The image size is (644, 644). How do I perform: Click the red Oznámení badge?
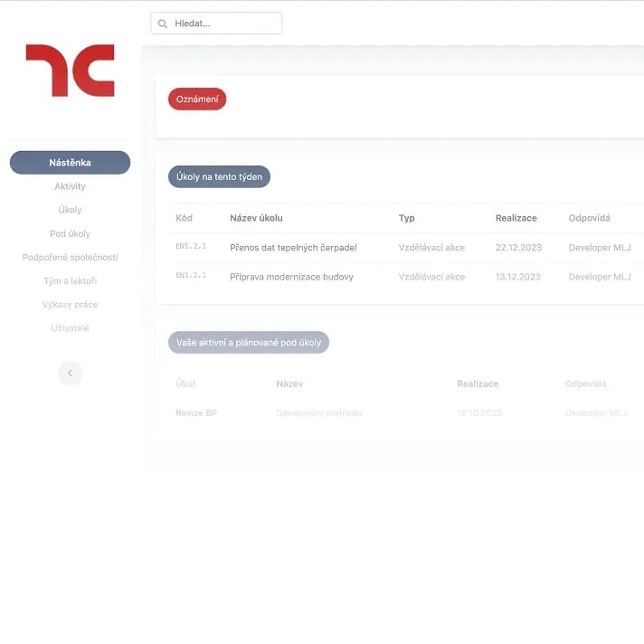(197, 99)
